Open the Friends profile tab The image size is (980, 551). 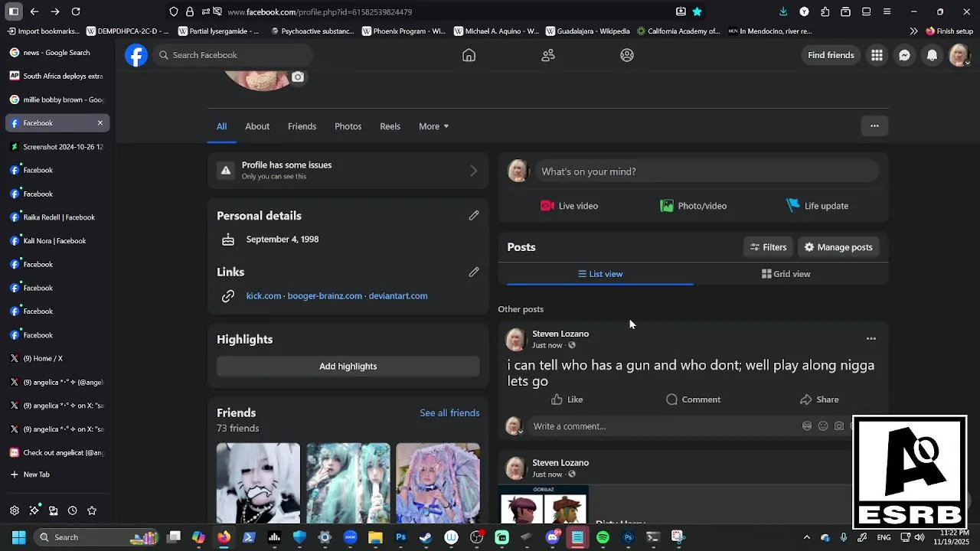click(x=302, y=126)
